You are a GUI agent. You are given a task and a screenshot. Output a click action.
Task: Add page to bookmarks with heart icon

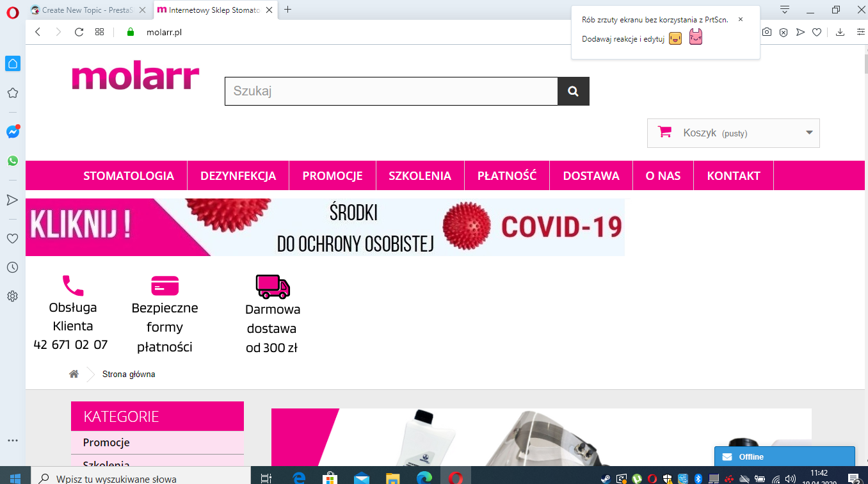pyautogui.click(x=817, y=32)
